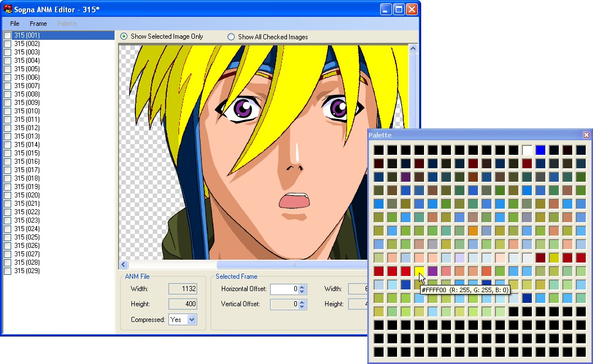
Task: Focus the Vertical Offset input field
Action: 284,305
